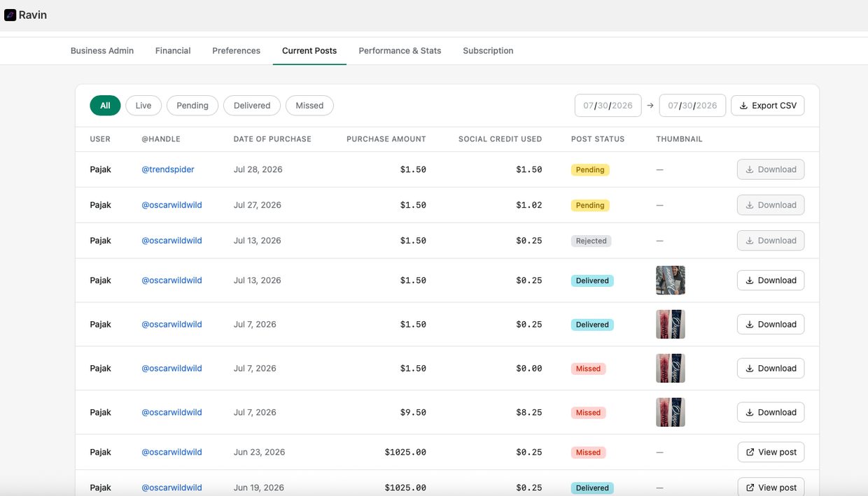Screen dimensions: 868x496
Task: Switch to the Financial tab
Action: (x=173, y=50)
